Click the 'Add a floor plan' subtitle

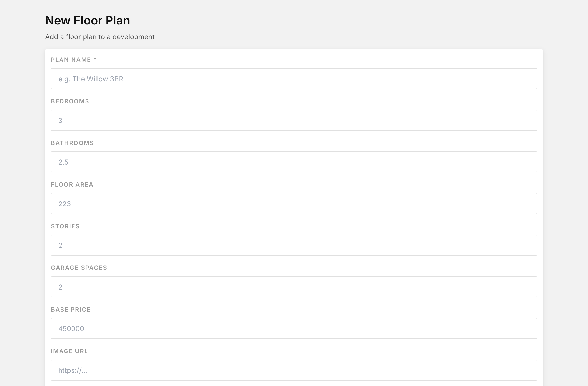tap(100, 37)
